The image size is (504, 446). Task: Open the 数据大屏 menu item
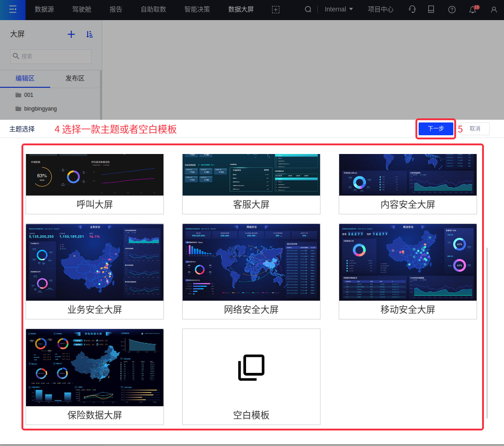click(x=241, y=9)
